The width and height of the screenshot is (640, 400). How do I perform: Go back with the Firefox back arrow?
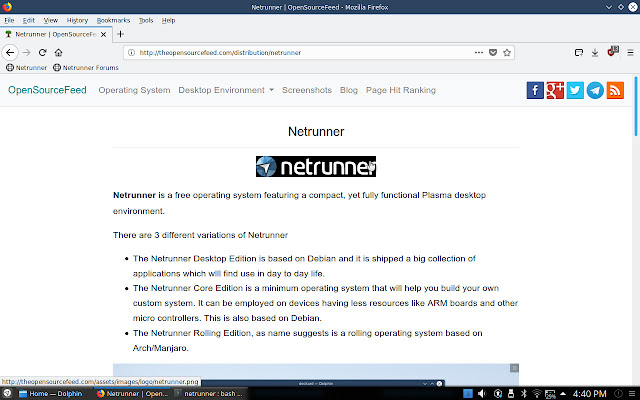click(10, 52)
